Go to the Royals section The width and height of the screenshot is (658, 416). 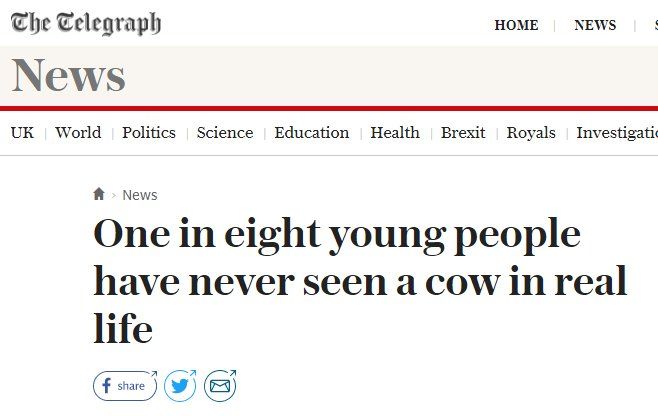531,133
